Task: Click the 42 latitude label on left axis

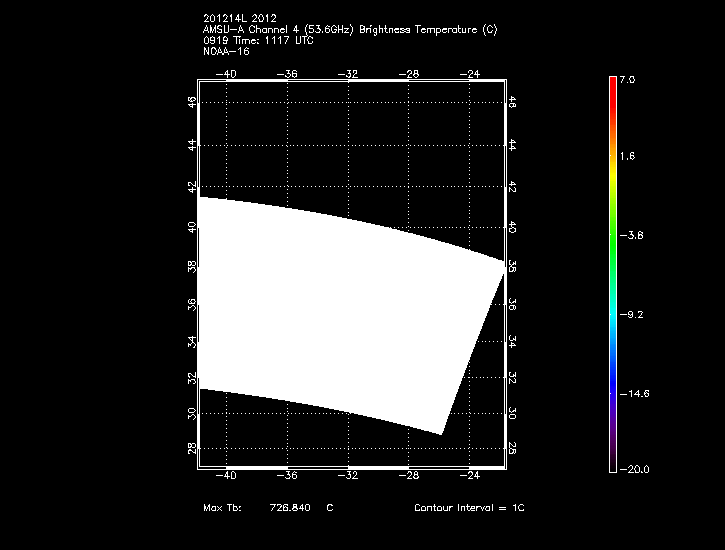Action: (191, 187)
